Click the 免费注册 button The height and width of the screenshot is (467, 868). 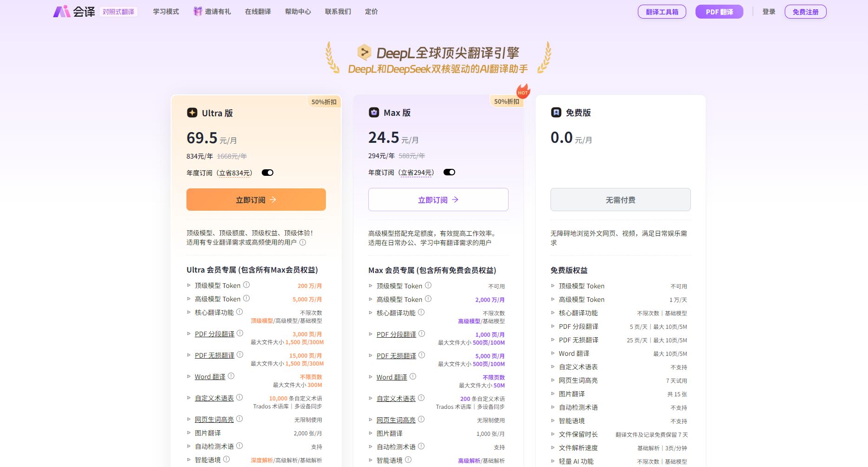click(806, 12)
